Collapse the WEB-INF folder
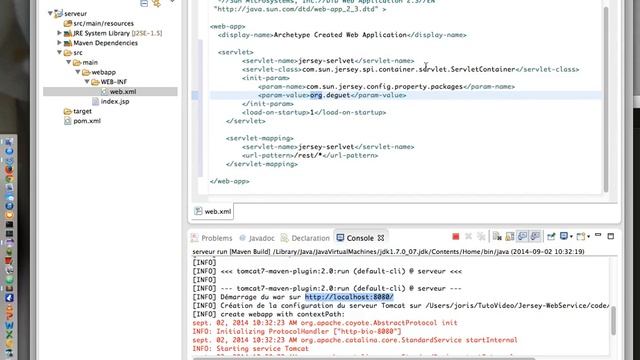The image size is (640, 360). [87, 82]
